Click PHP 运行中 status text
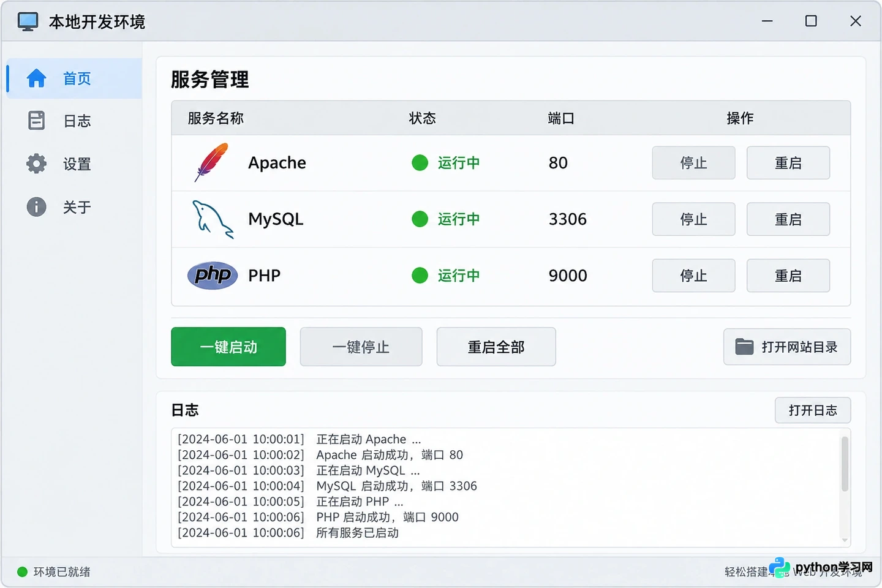 (459, 276)
